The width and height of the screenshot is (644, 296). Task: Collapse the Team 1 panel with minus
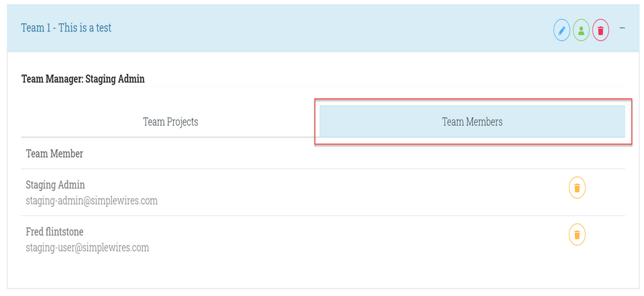click(x=623, y=28)
